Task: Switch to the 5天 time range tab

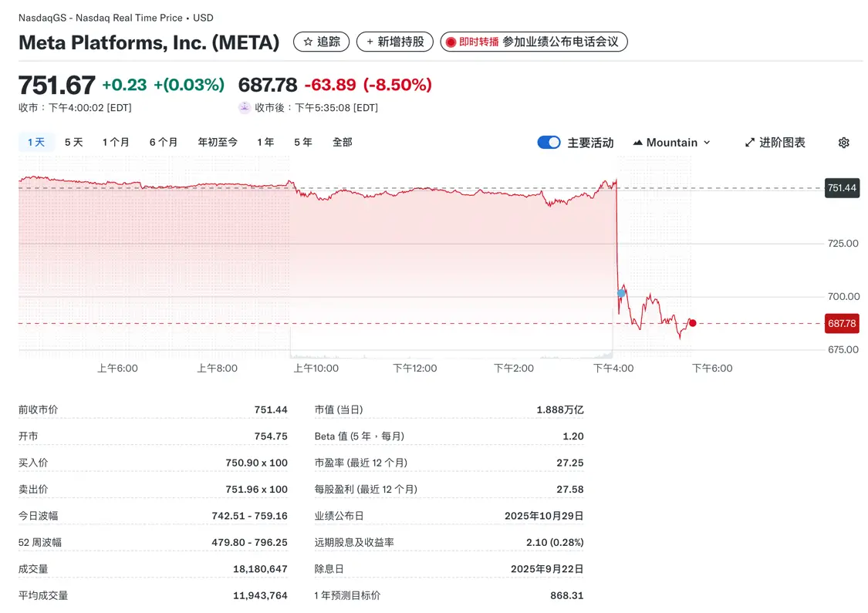Action: click(73, 142)
